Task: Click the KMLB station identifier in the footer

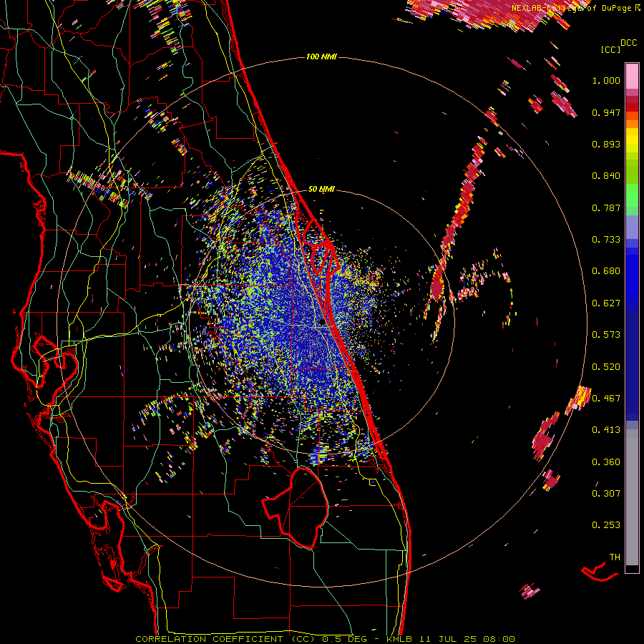Action: [x=399, y=639]
